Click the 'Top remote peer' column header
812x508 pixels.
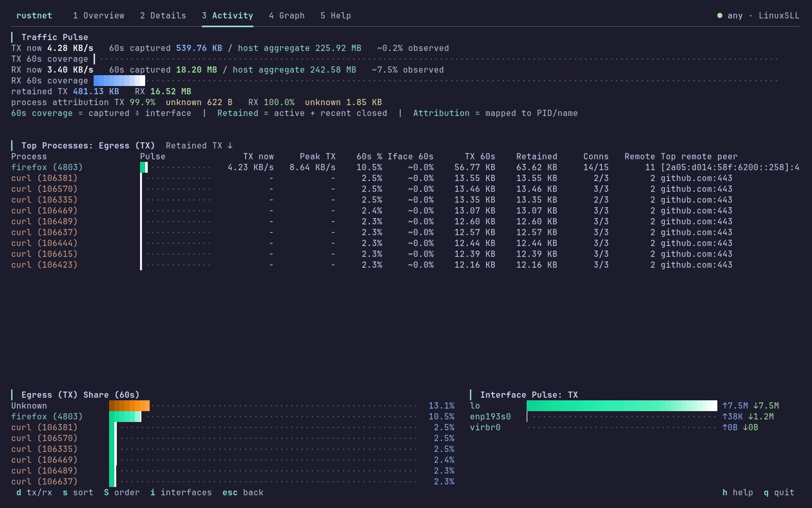click(699, 156)
